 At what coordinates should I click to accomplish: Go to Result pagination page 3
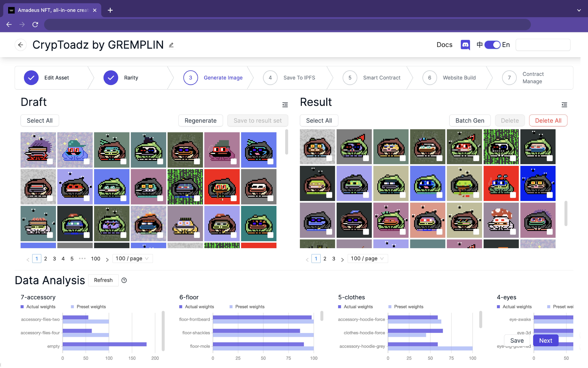334,258
